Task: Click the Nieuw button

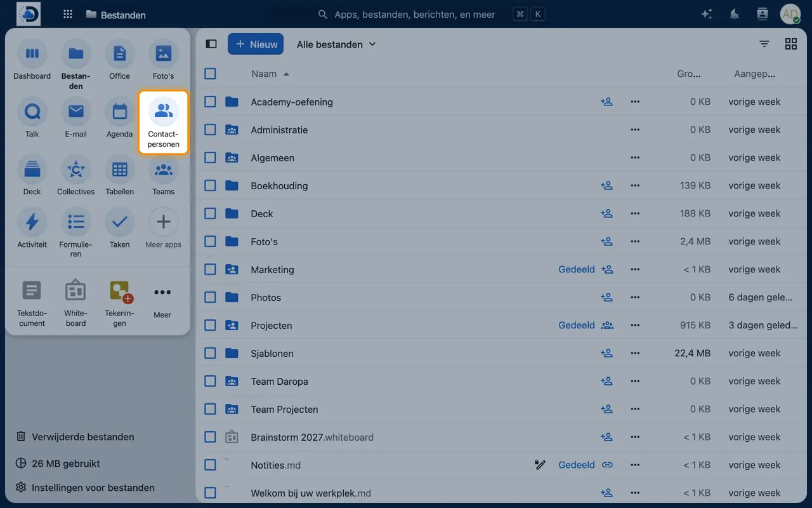Action: (256, 44)
